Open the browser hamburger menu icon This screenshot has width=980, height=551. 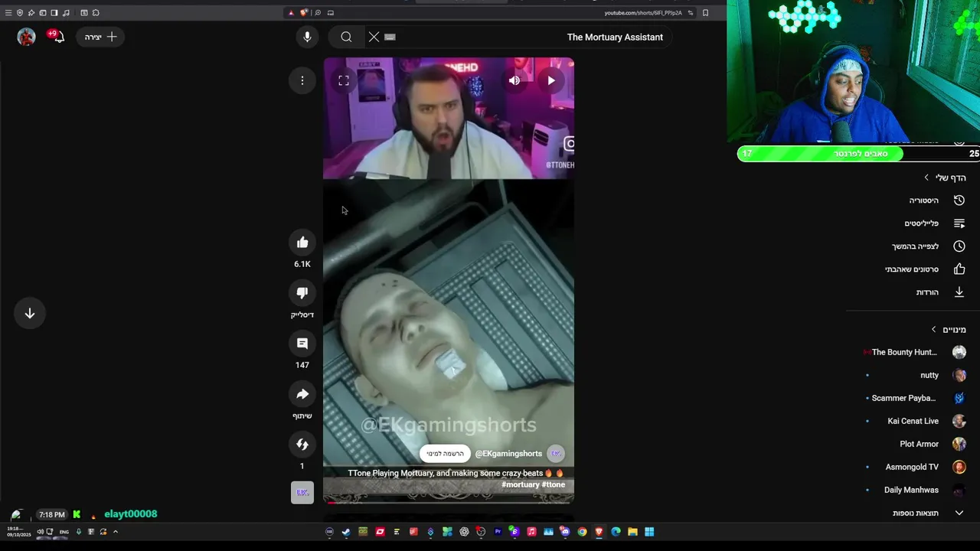point(8,12)
